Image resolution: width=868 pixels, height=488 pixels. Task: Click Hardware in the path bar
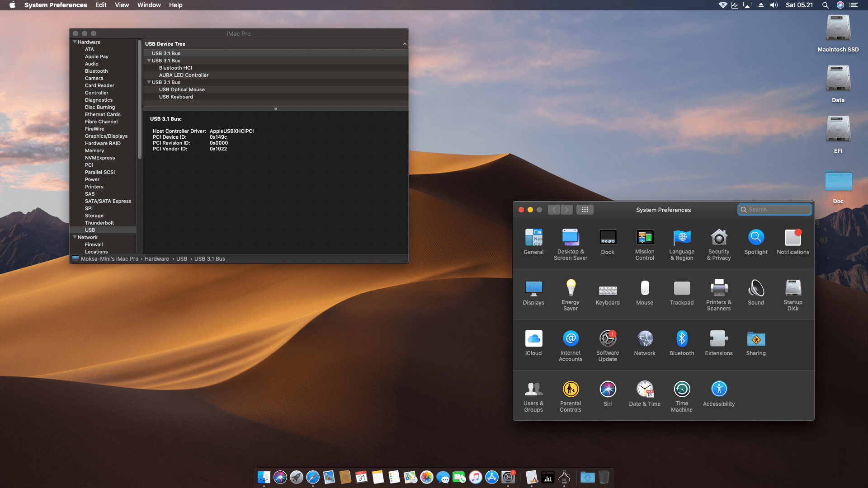pyautogui.click(x=157, y=259)
